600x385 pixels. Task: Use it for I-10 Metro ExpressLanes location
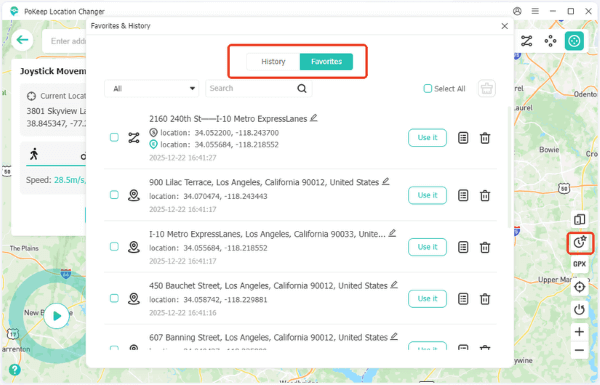point(427,247)
